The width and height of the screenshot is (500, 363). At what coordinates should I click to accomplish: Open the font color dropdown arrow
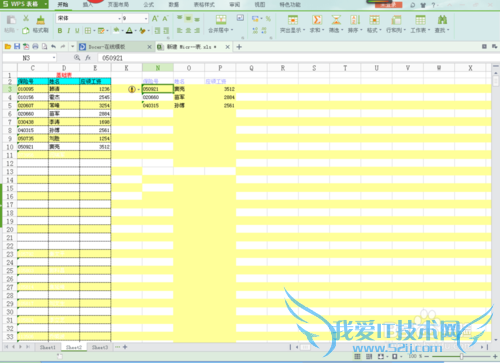click(x=136, y=31)
